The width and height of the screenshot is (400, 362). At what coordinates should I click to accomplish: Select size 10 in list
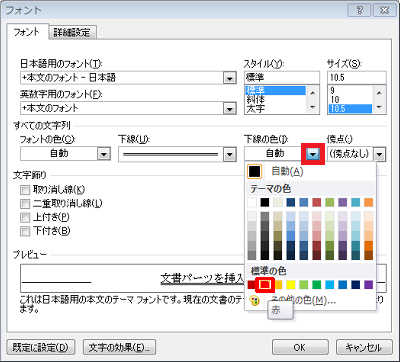pyautogui.click(x=350, y=99)
